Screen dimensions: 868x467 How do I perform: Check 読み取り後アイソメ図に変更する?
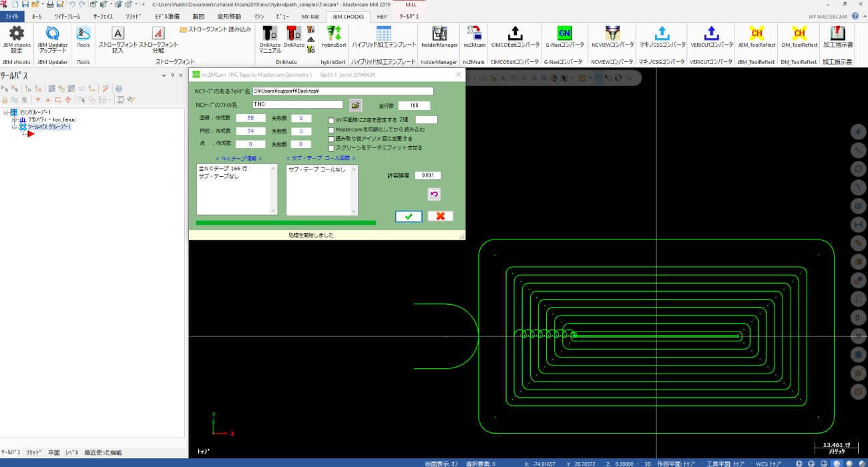click(331, 138)
